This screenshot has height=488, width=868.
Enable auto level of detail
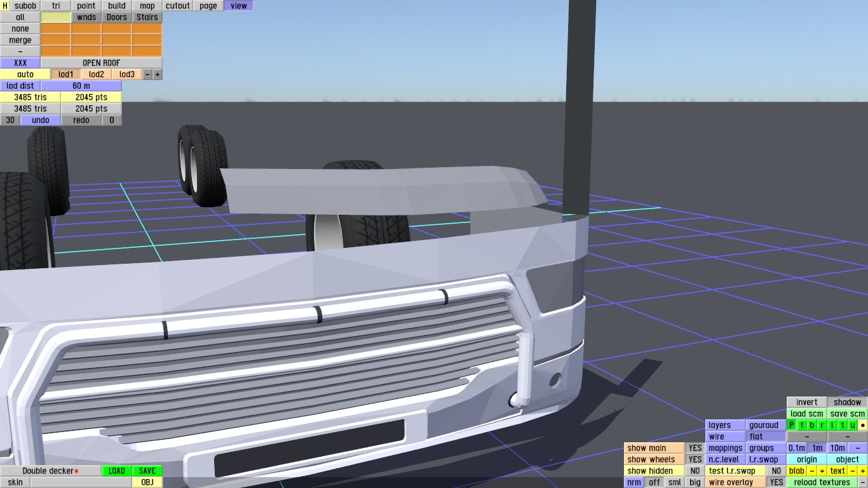(25, 74)
